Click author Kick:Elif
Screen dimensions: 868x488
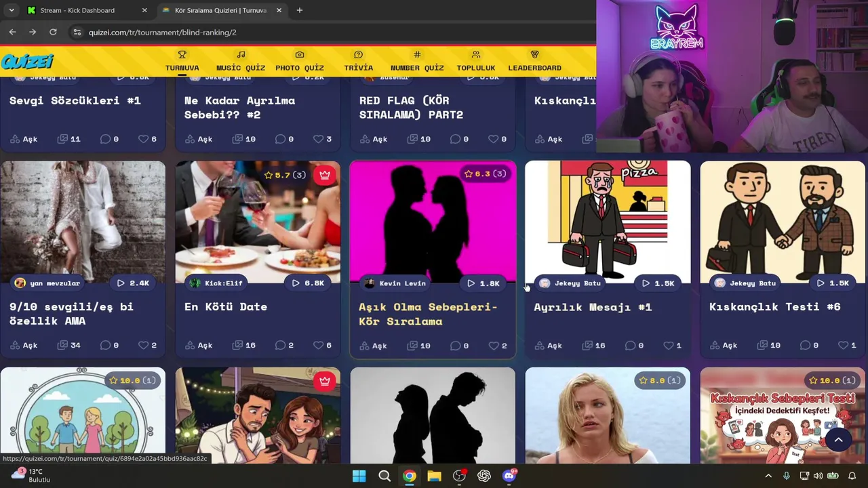[x=216, y=283]
